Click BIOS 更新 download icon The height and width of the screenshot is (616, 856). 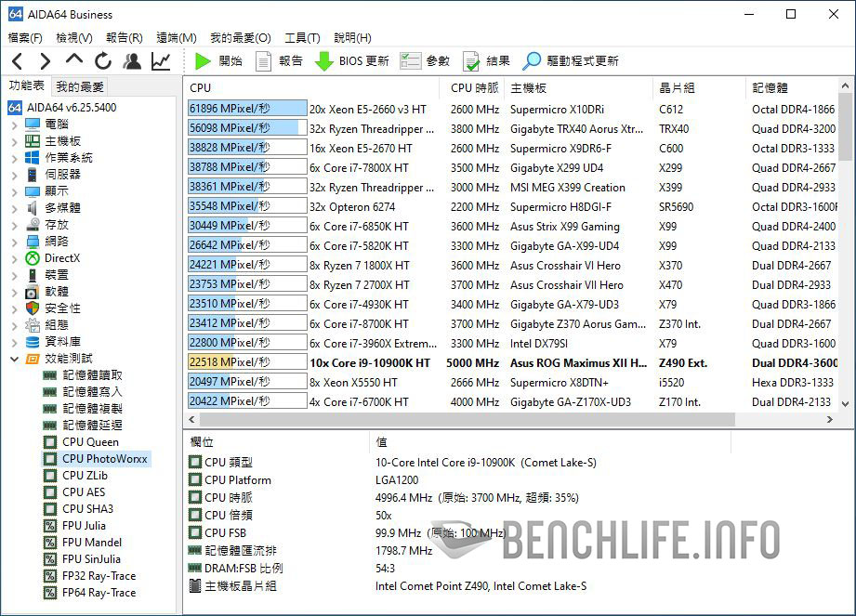click(351, 61)
